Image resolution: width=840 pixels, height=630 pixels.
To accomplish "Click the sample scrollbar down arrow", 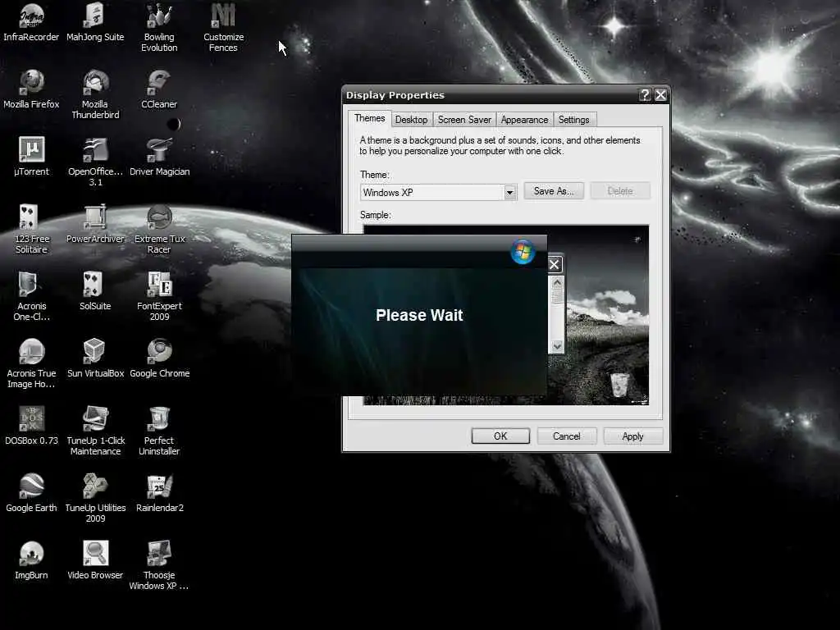I will click(x=557, y=347).
